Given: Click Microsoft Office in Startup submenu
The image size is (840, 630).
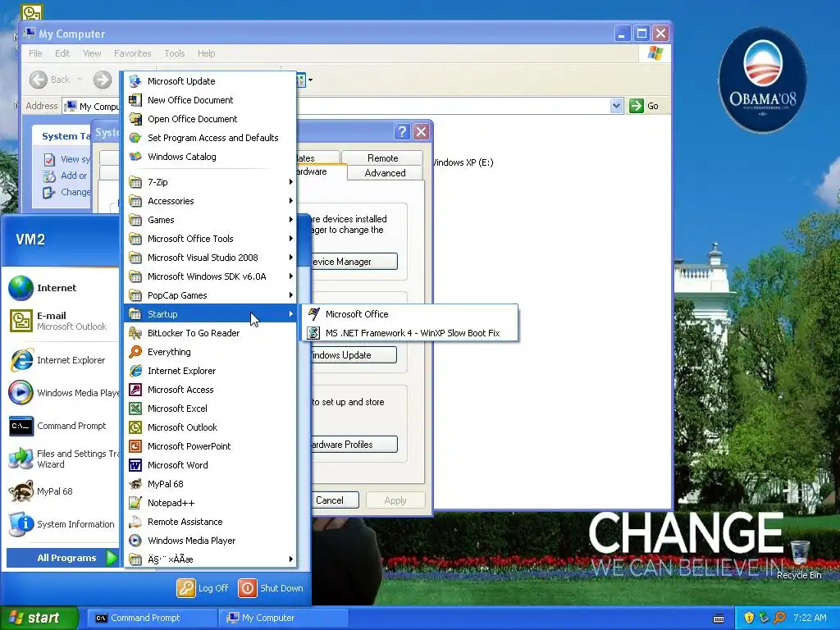Looking at the screenshot, I should pos(410,314).
